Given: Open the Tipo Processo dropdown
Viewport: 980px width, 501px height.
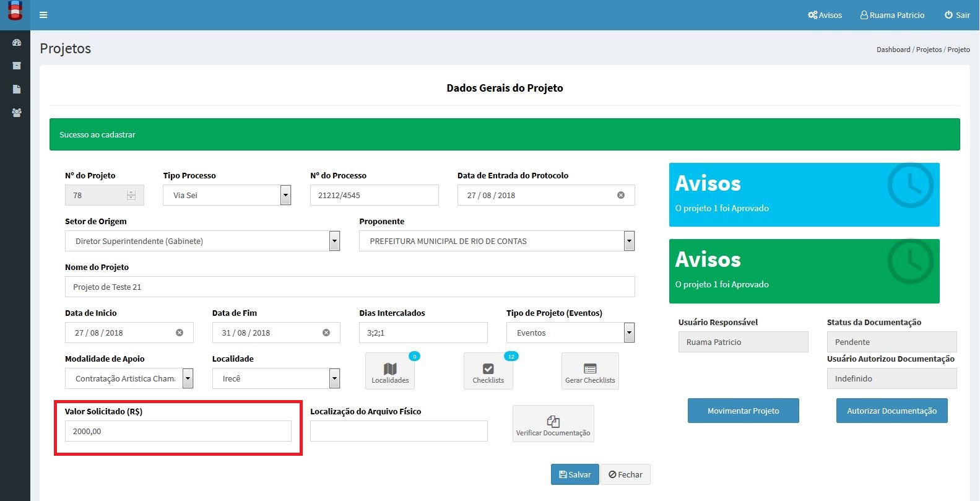Looking at the screenshot, I should (227, 195).
